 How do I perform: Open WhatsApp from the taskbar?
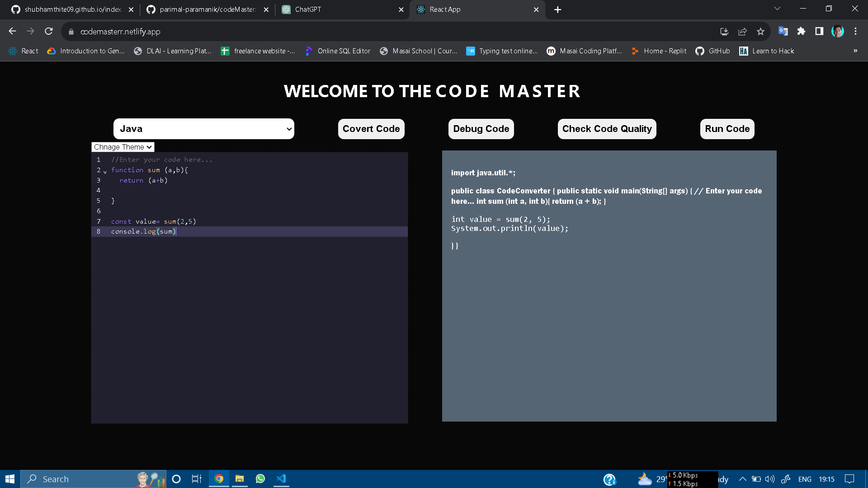tap(260, 479)
